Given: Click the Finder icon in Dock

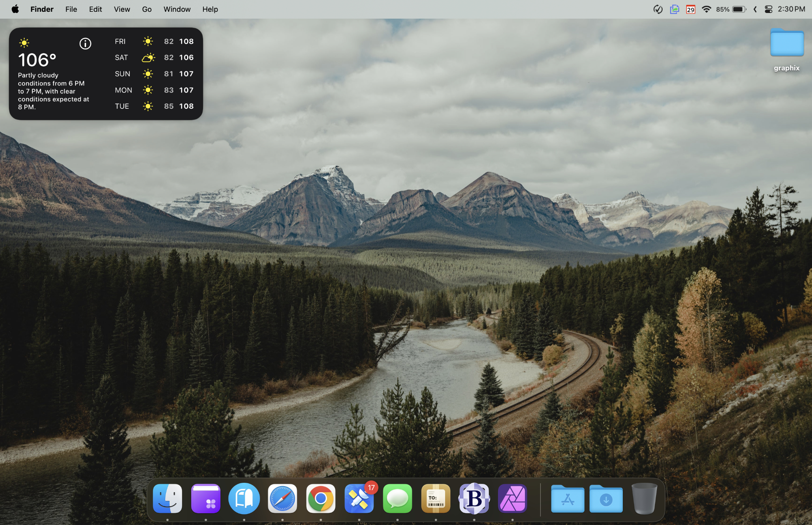Looking at the screenshot, I should coord(167,499).
